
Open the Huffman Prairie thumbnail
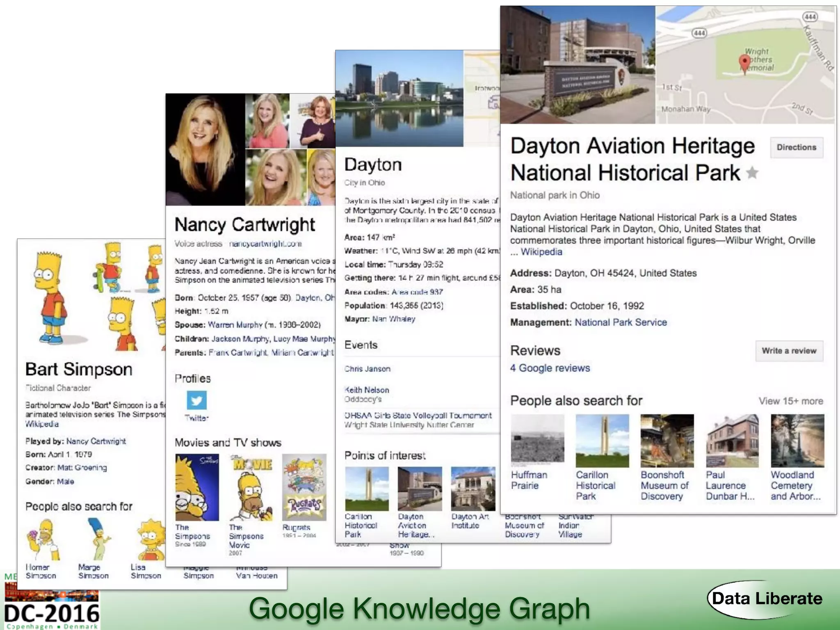[537, 441]
